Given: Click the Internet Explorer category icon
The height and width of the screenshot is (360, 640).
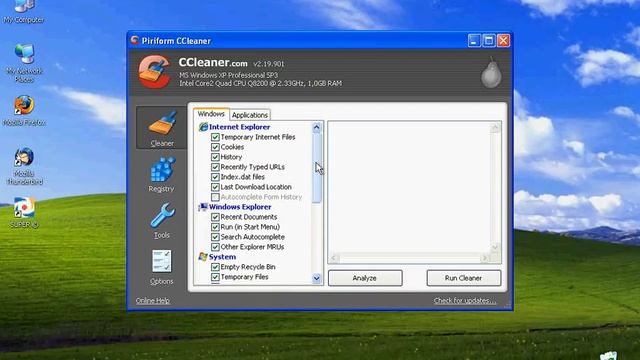Looking at the screenshot, I should pos(203,127).
